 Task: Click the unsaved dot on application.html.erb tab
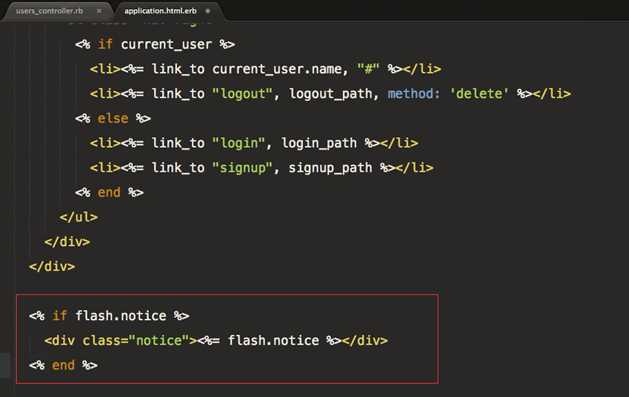[208, 11]
